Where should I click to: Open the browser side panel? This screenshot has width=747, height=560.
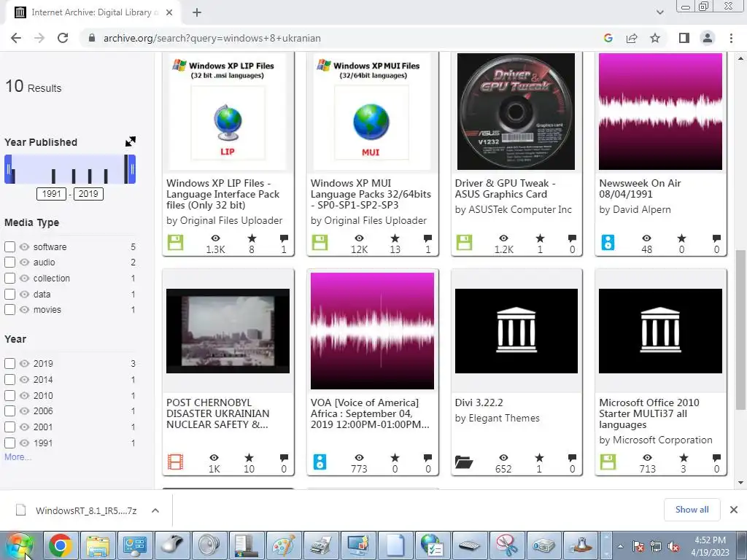(x=684, y=38)
